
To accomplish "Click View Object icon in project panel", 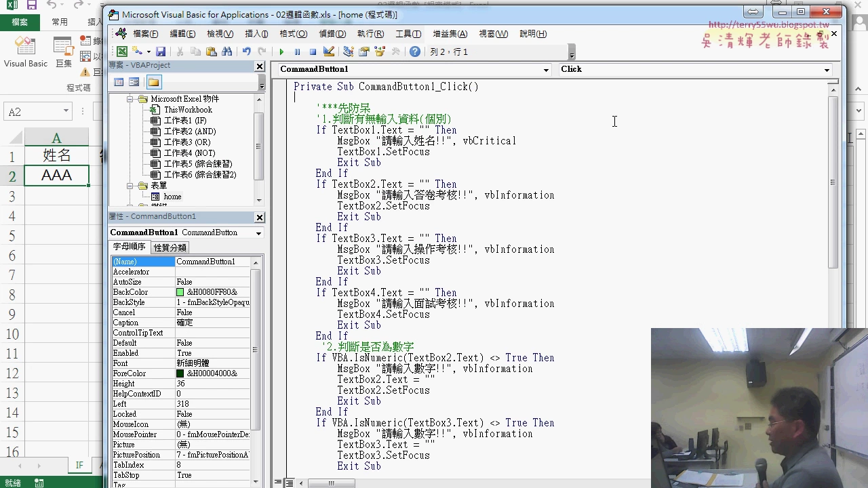I will point(134,82).
